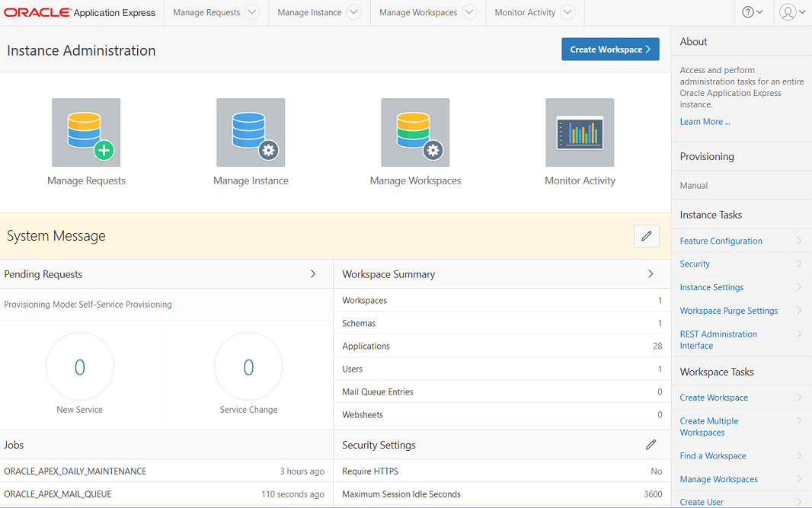Click the Provisioning Mode: Self-Service Provisioning text
812x508 pixels.
(x=88, y=305)
